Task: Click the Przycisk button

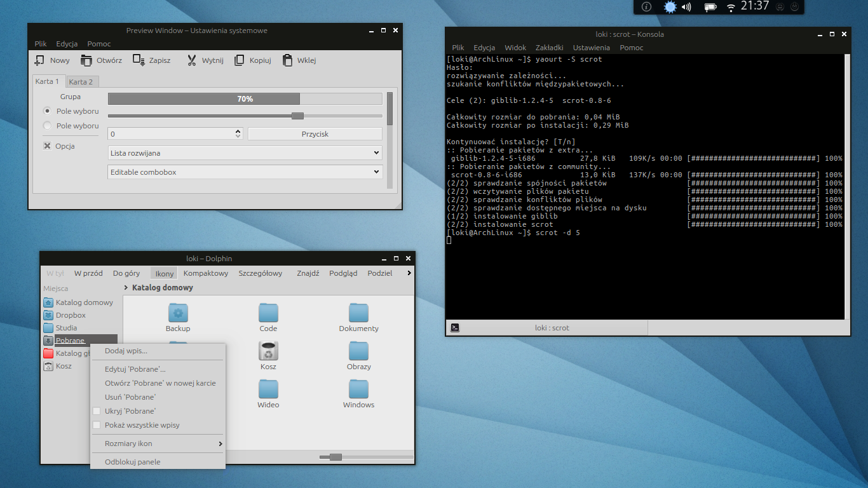Action: tap(315, 134)
